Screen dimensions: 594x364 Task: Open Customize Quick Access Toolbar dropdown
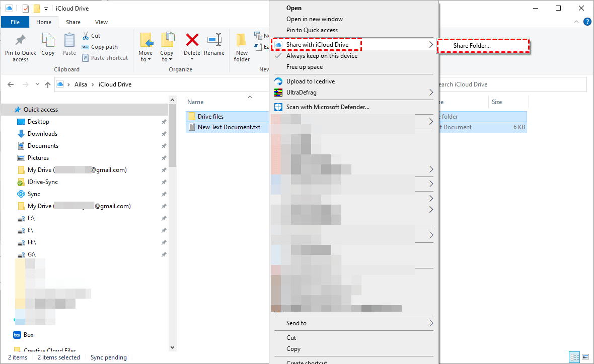tap(46, 9)
